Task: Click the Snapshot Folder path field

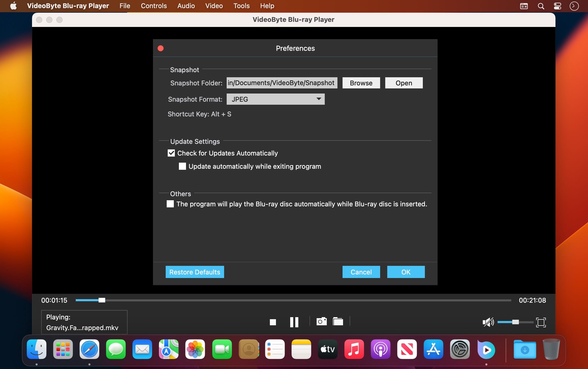Action: pyautogui.click(x=282, y=83)
